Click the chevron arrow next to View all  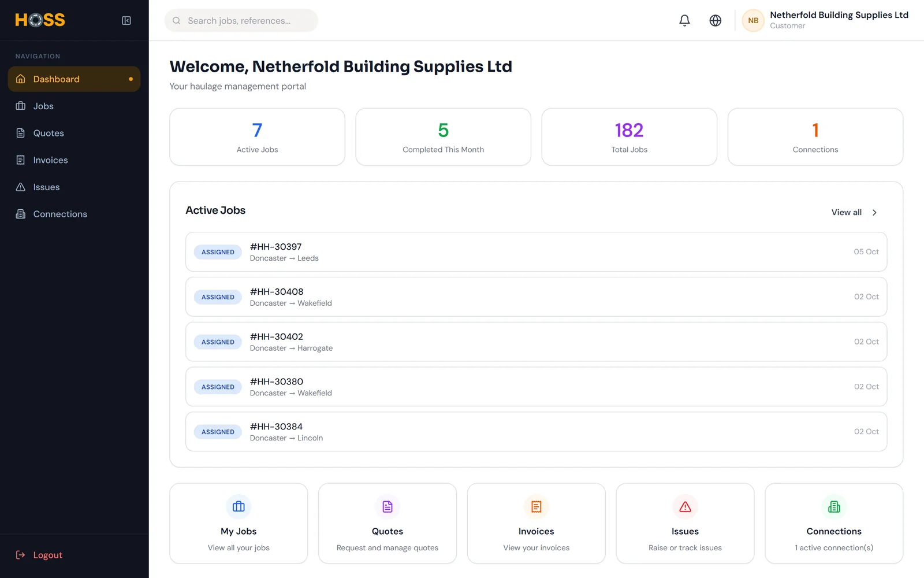click(874, 213)
